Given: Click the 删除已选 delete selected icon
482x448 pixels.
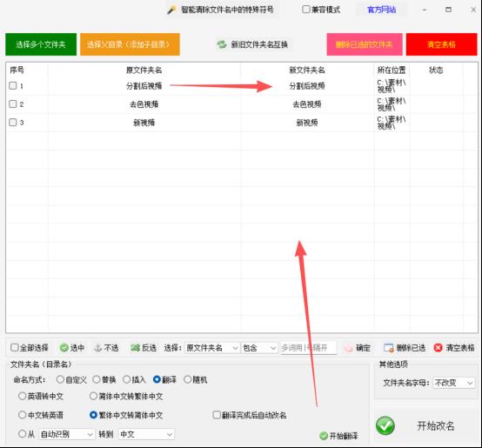Looking at the screenshot, I should coord(389,348).
